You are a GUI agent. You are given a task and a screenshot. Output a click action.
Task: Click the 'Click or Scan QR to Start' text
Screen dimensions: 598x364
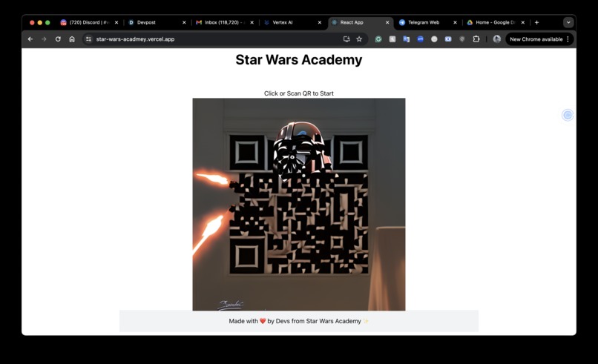[298, 93]
